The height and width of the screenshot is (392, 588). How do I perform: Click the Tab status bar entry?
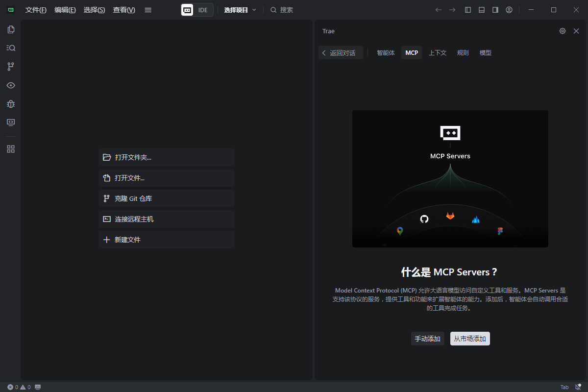coord(564,387)
